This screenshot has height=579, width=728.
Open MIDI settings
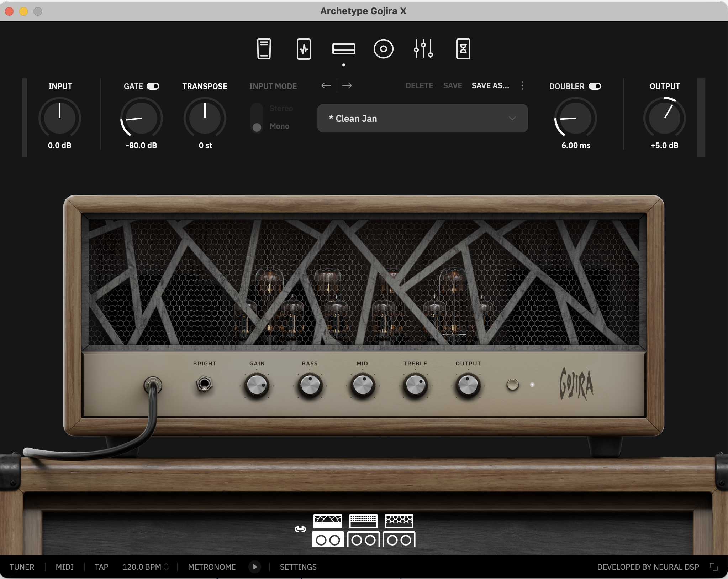pyautogui.click(x=65, y=567)
